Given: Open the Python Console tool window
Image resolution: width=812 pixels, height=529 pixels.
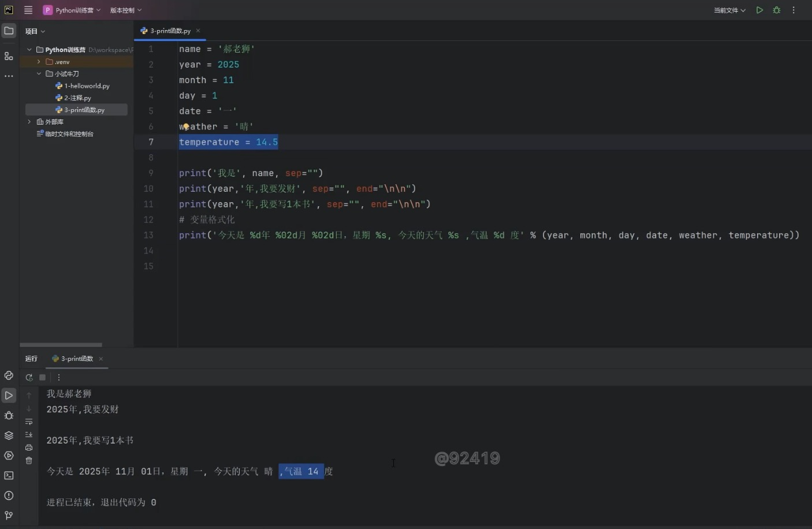Looking at the screenshot, I should tap(9, 375).
